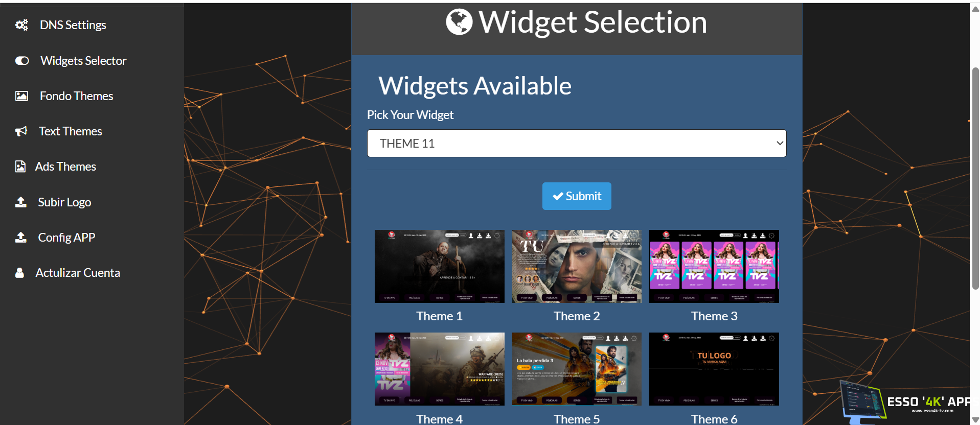Click the Actulizar Cuenta user icon
Viewport: 980px width, 425px height.
pyautogui.click(x=19, y=273)
